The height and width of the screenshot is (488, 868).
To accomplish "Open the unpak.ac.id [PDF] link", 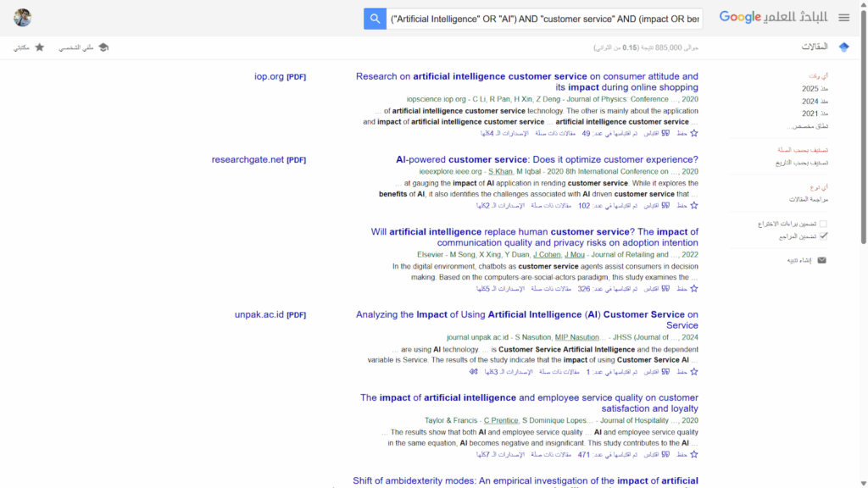I will 270,314.
